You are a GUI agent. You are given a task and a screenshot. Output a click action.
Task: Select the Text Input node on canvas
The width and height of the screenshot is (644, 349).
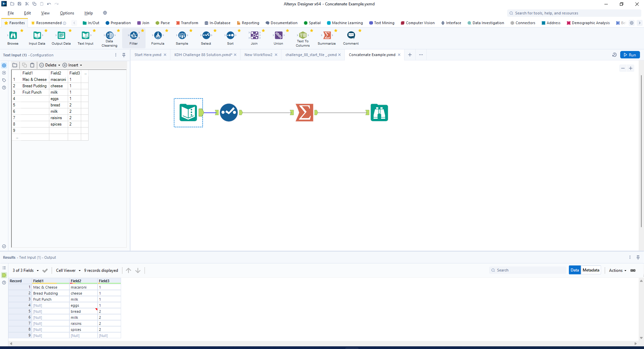[188, 113]
